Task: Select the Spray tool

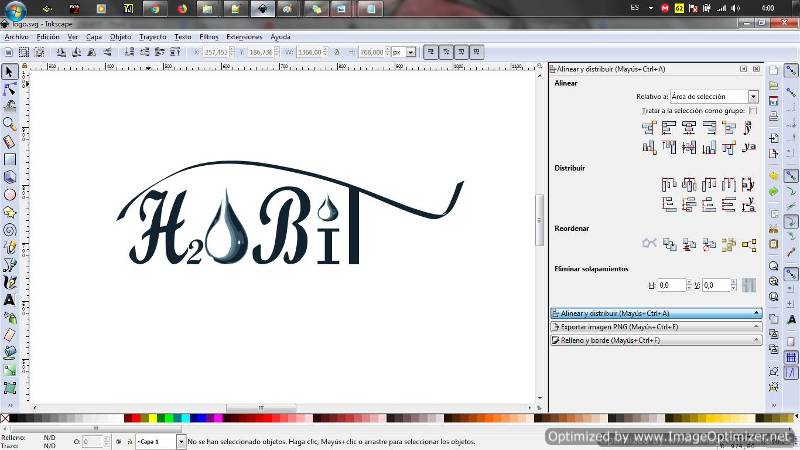Action: click(9, 318)
